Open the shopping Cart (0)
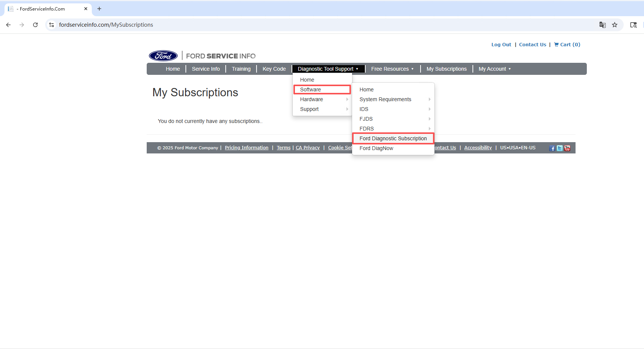 [567, 44]
